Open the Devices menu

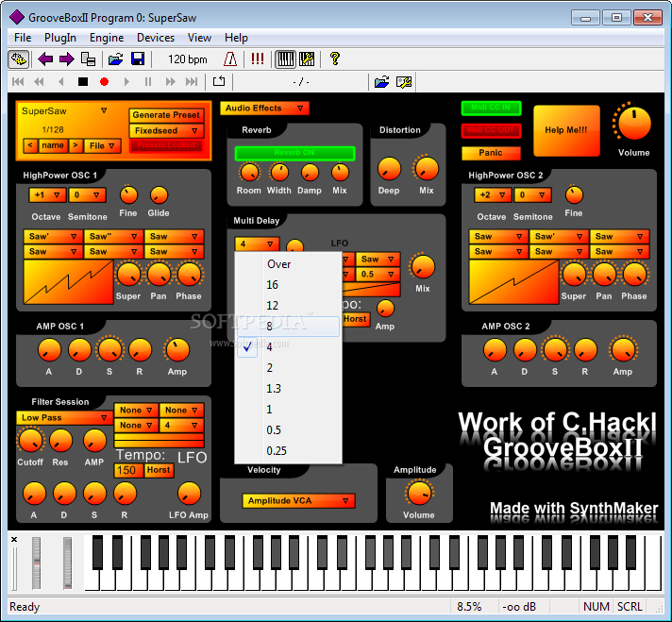[156, 38]
